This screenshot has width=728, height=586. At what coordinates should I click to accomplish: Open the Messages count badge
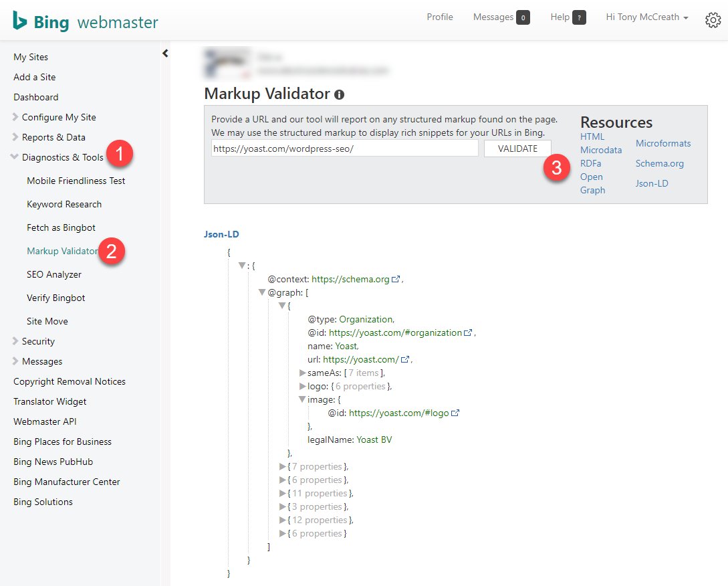click(x=523, y=17)
